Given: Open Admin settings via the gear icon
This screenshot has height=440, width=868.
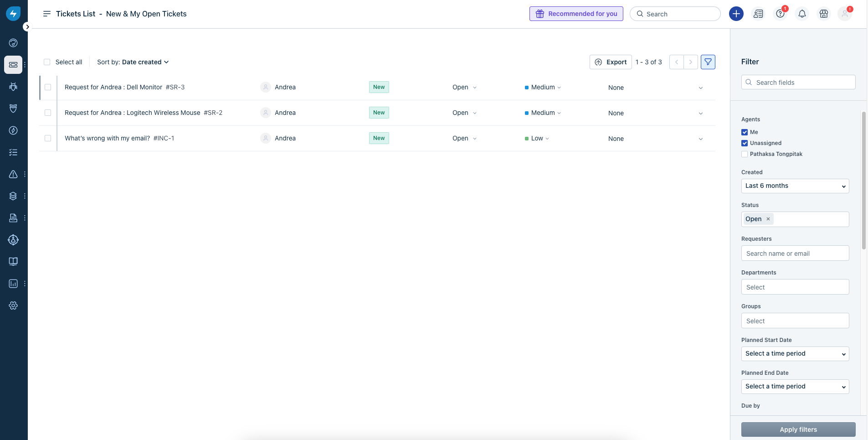Looking at the screenshot, I should (x=13, y=305).
